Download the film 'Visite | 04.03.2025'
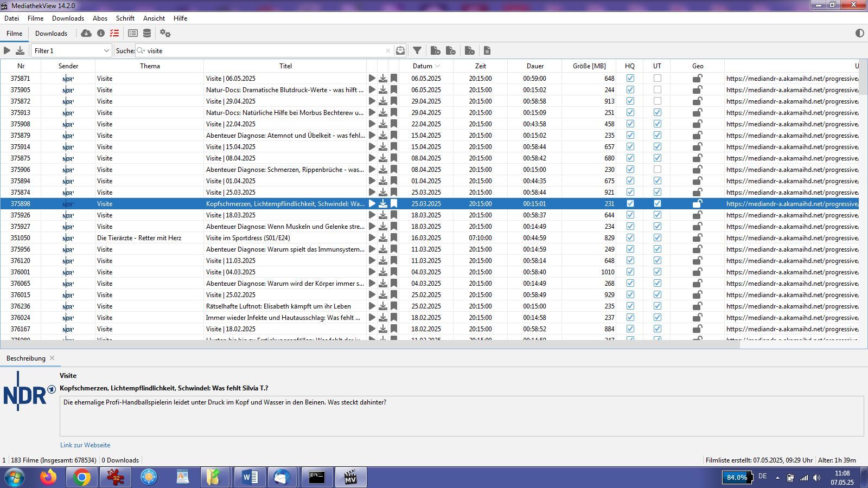Image resolution: width=868 pixels, height=488 pixels. pyautogui.click(x=383, y=272)
